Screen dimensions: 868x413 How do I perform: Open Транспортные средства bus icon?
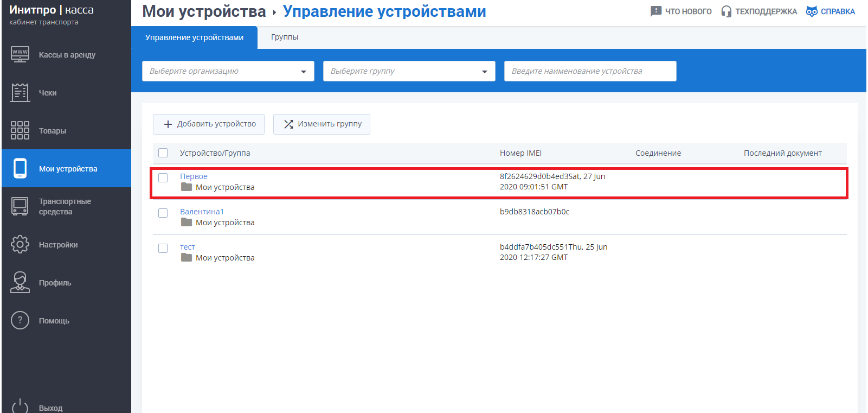[x=20, y=207]
